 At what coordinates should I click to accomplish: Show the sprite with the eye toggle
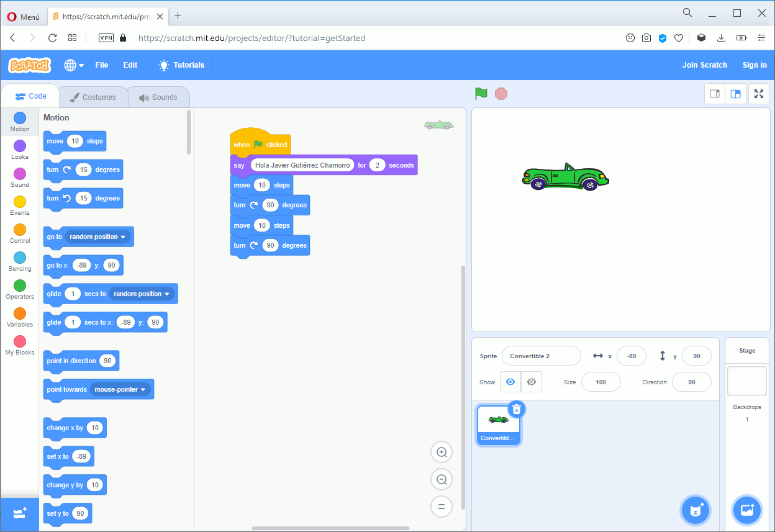pos(510,382)
